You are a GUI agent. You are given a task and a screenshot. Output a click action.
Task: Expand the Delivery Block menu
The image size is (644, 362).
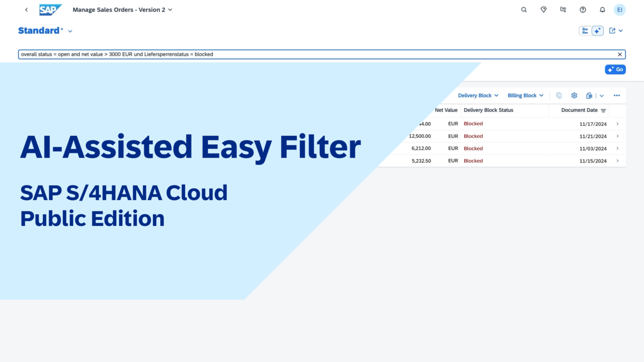(x=478, y=95)
